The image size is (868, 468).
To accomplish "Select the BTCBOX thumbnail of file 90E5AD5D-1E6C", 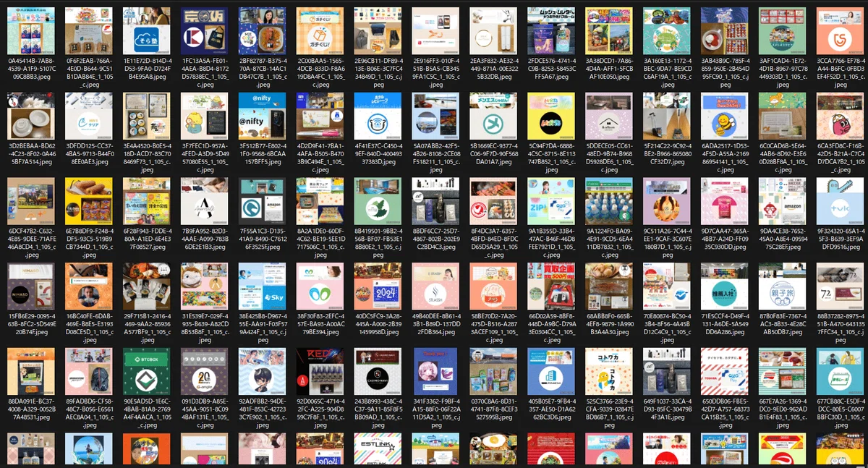I will tap(147, 371).
